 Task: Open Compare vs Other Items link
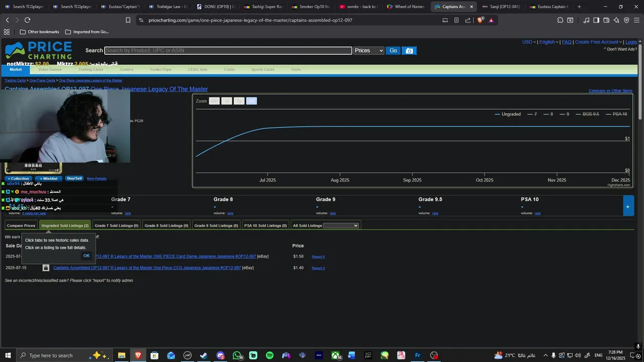[x=610, y=91]
